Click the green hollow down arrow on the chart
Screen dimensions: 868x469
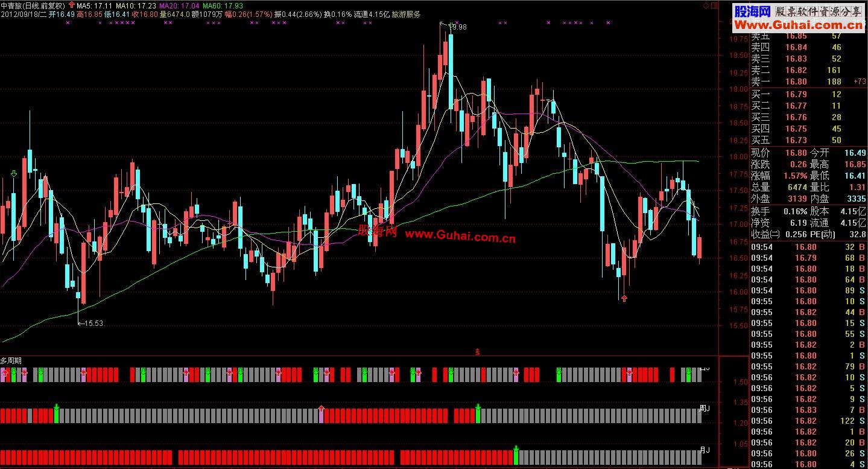tap(13, 174)
